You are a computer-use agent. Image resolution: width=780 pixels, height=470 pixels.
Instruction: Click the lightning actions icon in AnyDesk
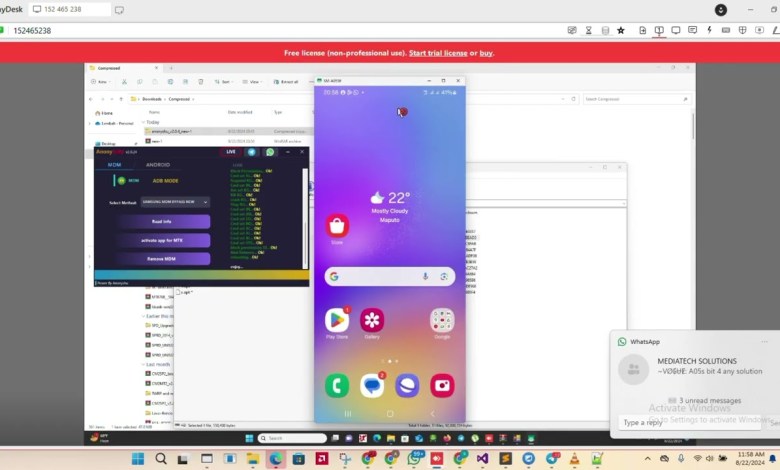click(x=709, y=31)
